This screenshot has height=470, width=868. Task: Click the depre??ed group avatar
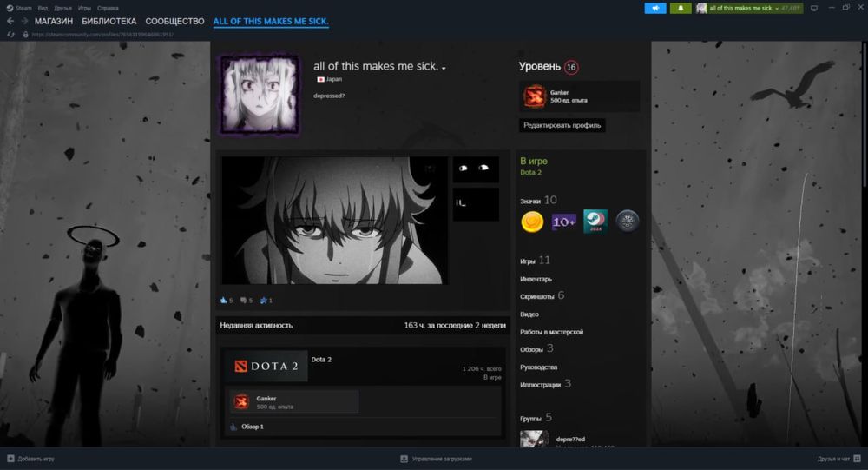[534, 439]
